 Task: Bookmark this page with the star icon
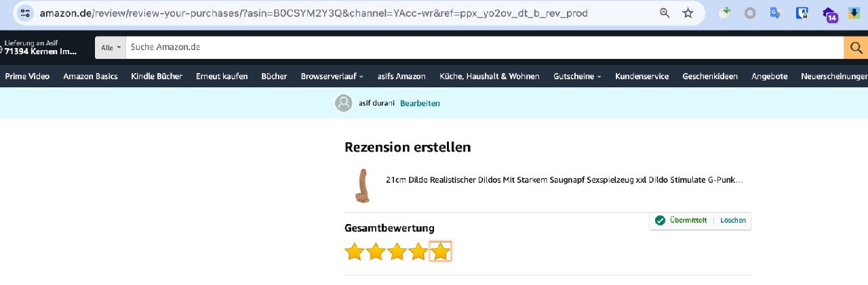(688, 13)
